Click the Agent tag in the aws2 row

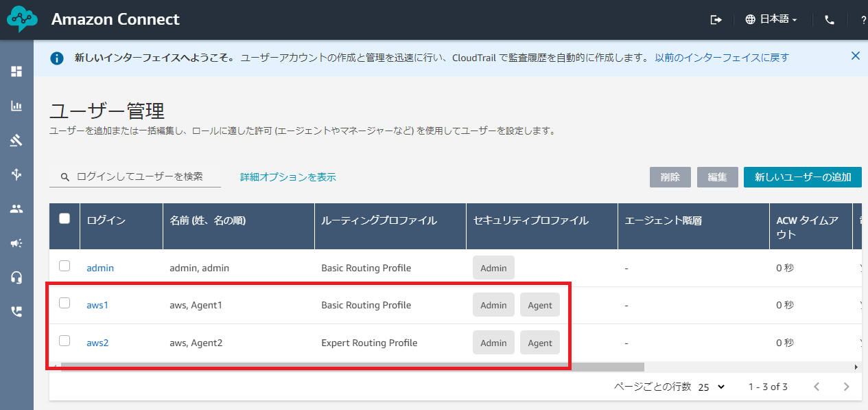click(540, 343)
